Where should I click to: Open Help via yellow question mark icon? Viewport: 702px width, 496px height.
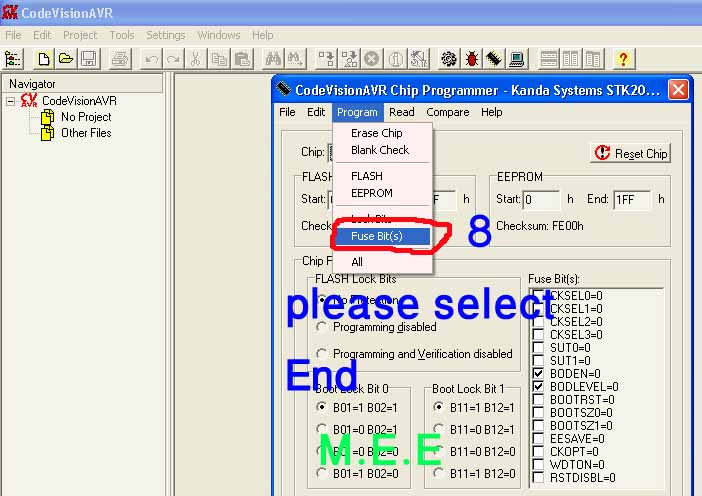pyautogui.click(x=623, y=59)
